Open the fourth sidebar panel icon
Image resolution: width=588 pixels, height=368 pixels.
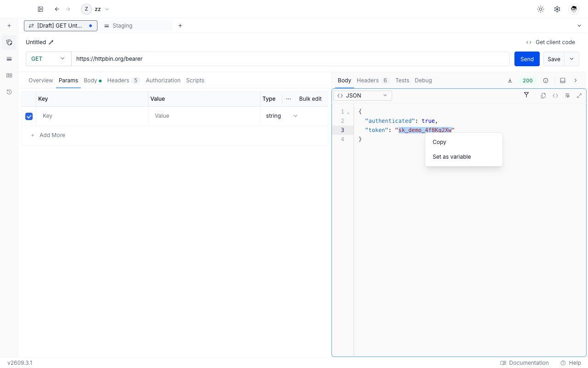(9, 75)
